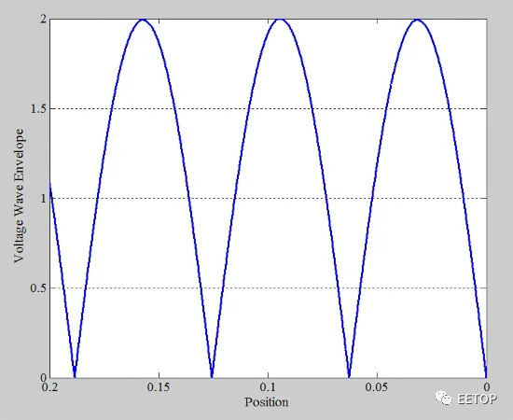Click the Voltage Wave Envelope y-axis label
The width and height of the screenshot is (513, 420).
pyautogui.click(x=19, y=195)
